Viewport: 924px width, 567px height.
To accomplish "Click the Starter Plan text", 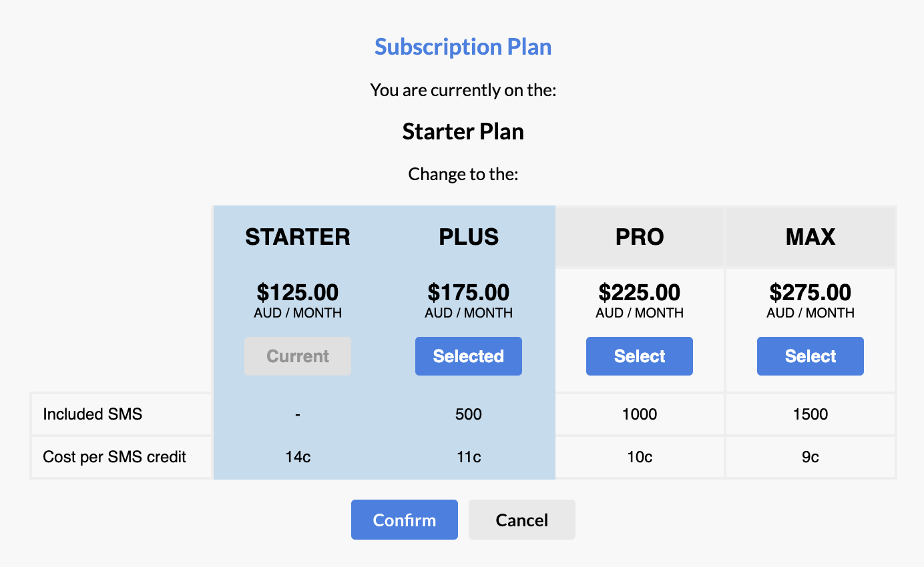I will click(463, 131).
